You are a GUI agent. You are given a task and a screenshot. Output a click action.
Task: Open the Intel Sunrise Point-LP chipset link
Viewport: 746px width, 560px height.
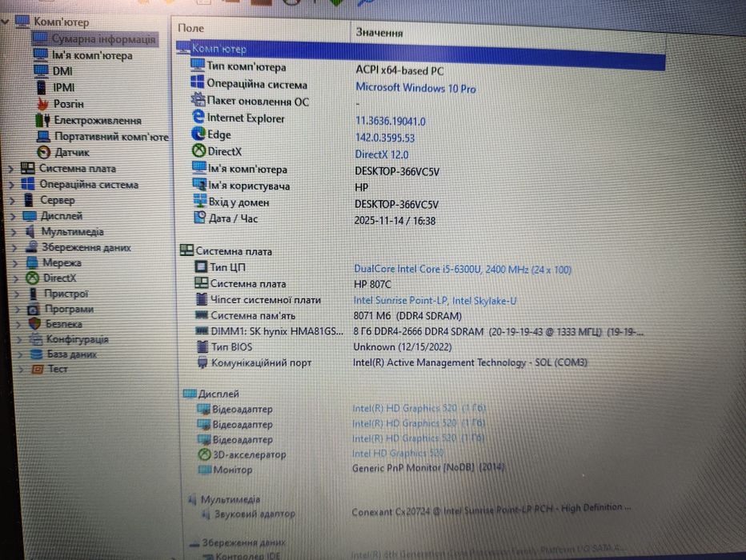click(435, 301)
